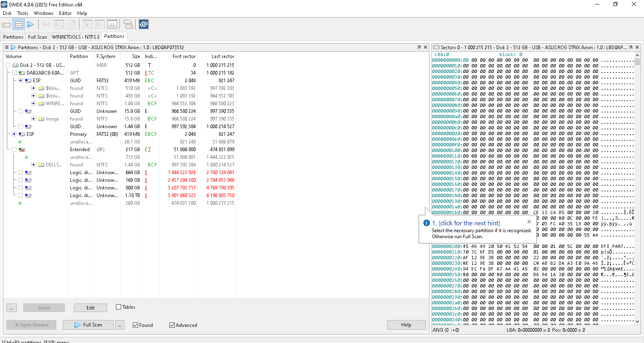644x343 pixels.
Task: Click the red Extended partition icon
Action: coord(22,150)
